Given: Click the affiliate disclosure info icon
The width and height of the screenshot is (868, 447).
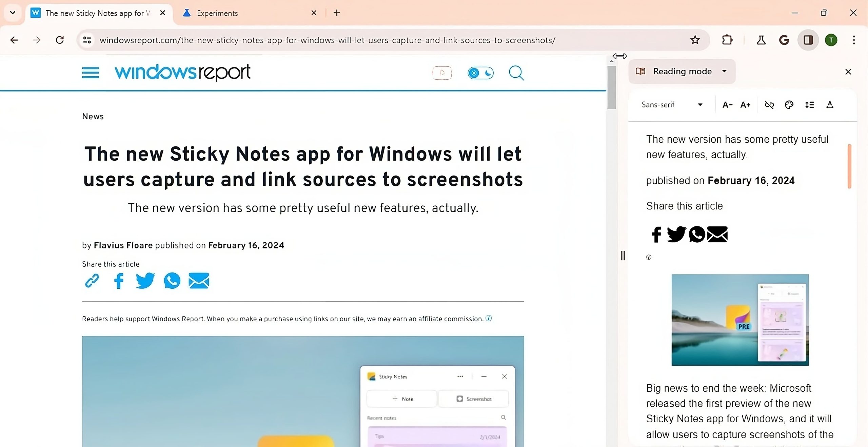Looking at the screenshot, I should [x=489, y=318].
